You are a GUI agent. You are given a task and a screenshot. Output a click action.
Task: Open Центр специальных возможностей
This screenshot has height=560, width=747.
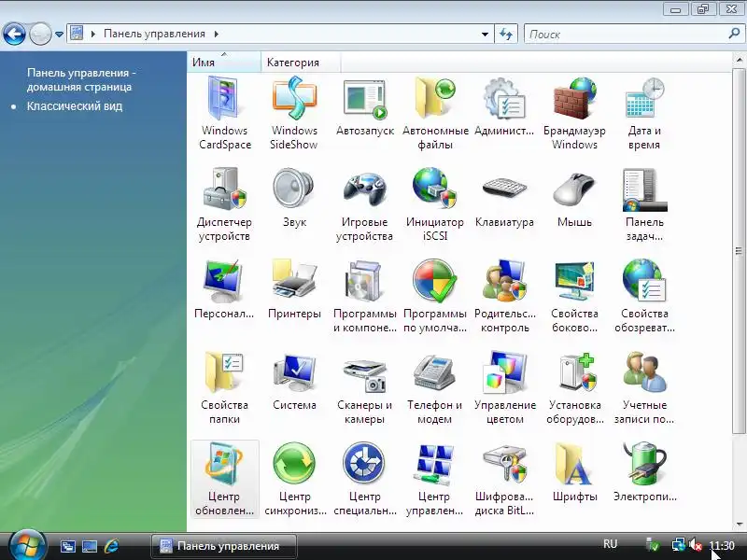364,480
